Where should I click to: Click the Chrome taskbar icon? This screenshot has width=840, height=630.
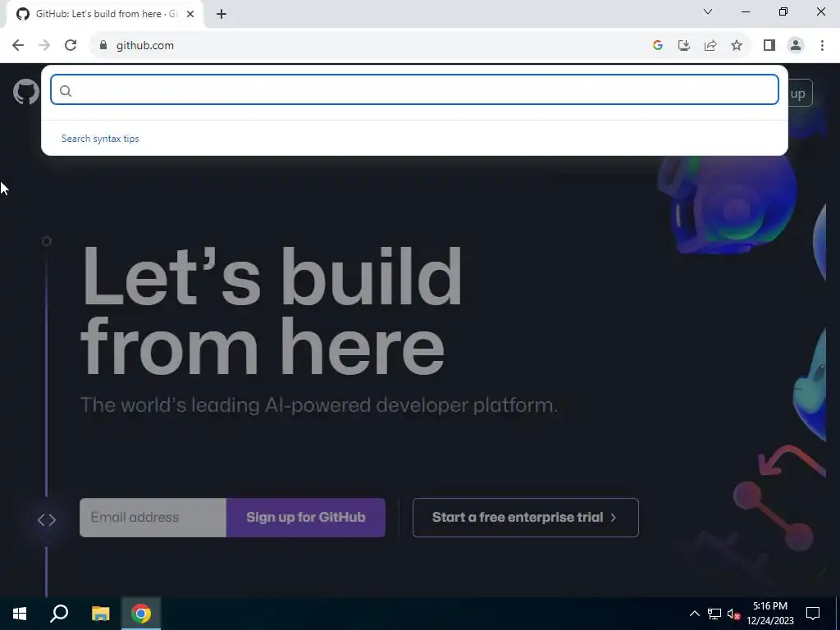[141, 614]
